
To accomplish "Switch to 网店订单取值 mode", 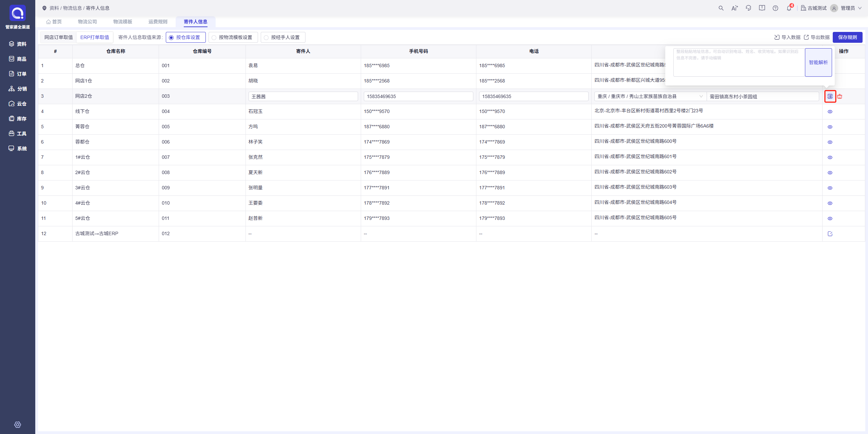I will pos(59,37).
